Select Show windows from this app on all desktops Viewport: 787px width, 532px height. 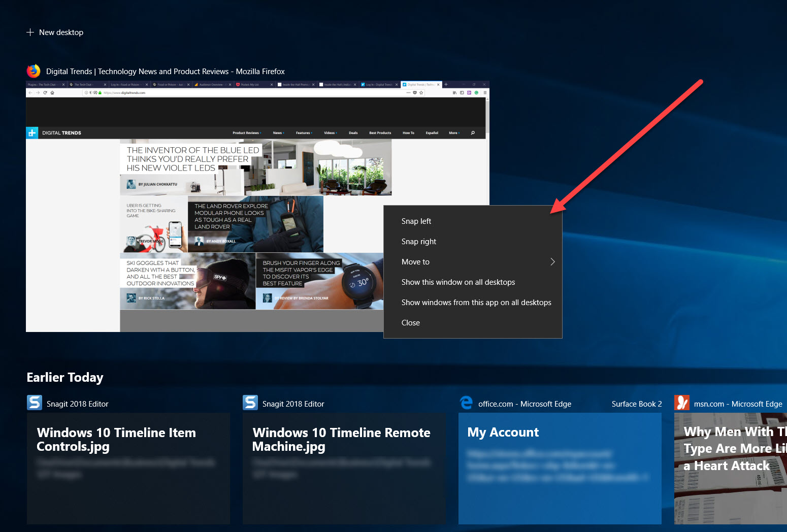tap(473, 303)
